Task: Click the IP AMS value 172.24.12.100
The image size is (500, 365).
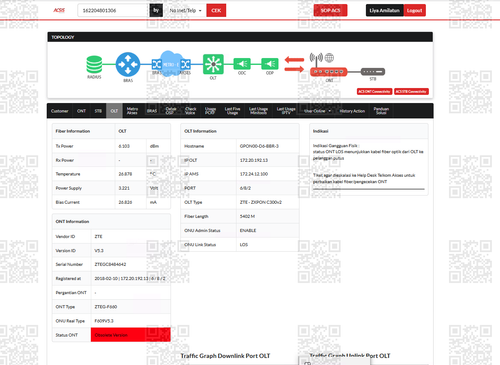Action: [254, 174]
